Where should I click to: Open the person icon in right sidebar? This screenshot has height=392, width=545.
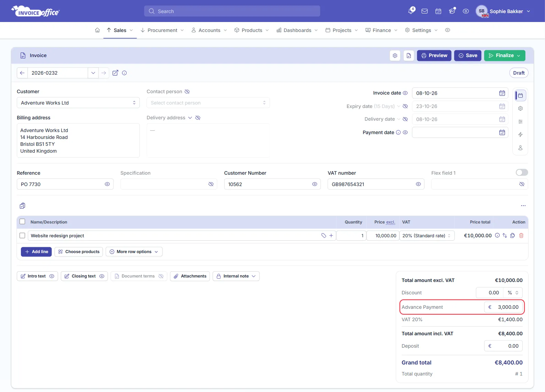[521, 148]
